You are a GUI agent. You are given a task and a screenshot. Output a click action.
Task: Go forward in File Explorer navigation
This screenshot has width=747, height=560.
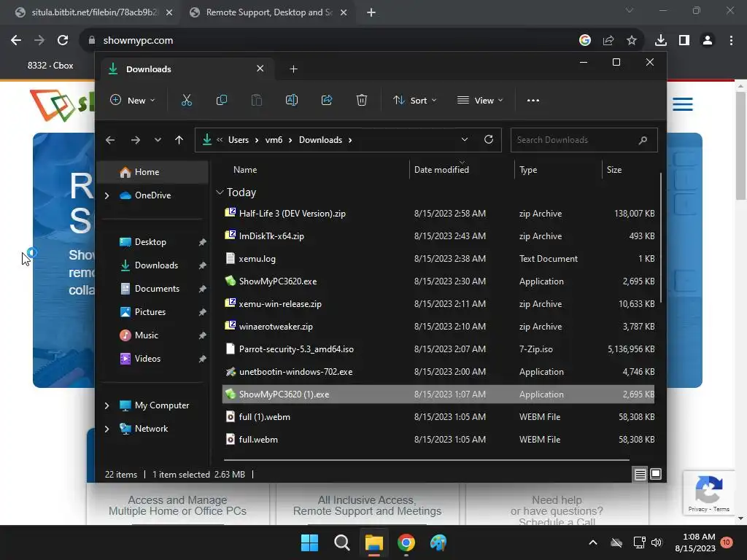[x=135, y=140]
